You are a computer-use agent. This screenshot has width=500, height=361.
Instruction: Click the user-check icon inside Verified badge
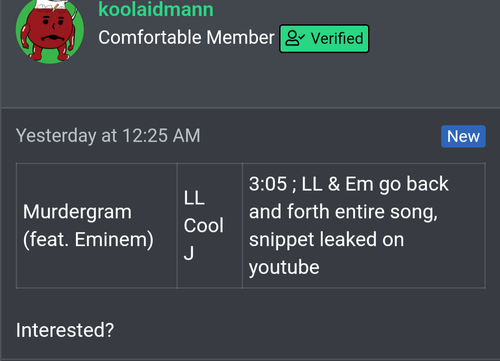coord(295,38)
